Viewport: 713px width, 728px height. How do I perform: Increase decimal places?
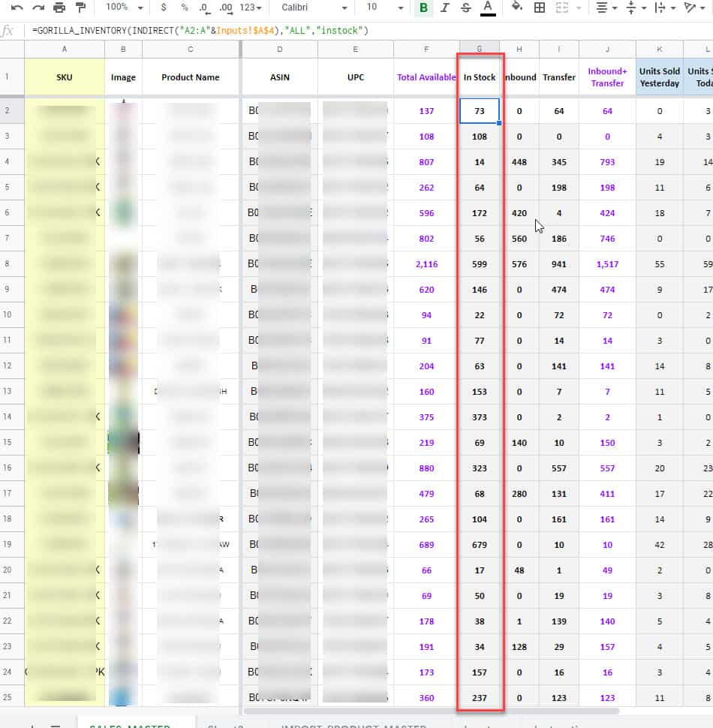pos(225,8)
